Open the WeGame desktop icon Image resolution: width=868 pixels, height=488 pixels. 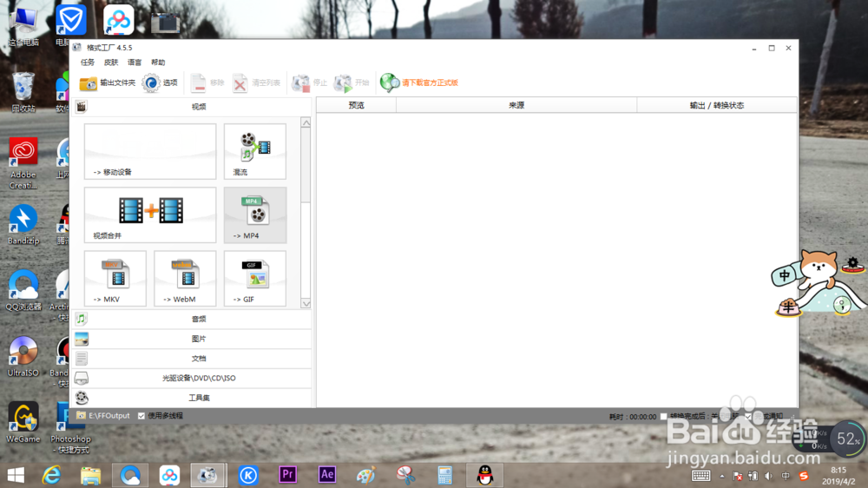click(23, 423)
